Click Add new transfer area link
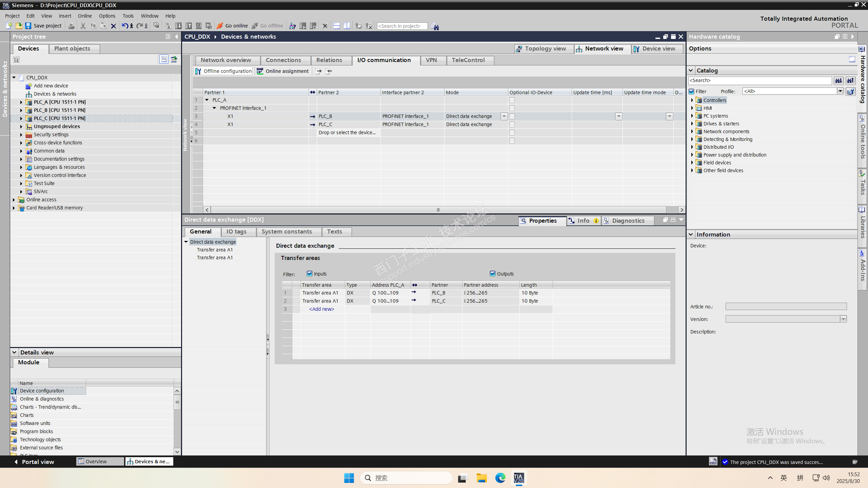Viewport: 868px width, 488px height. click(x=321, y=309)
